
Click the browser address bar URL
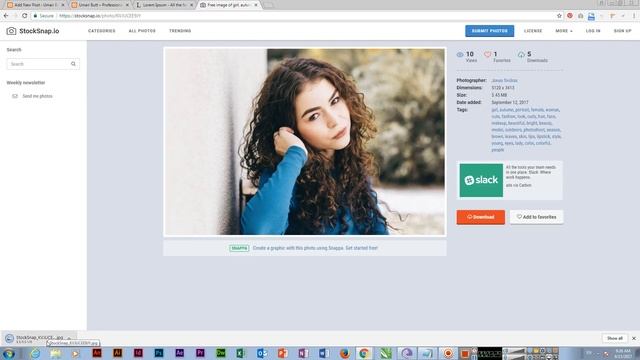100,16
